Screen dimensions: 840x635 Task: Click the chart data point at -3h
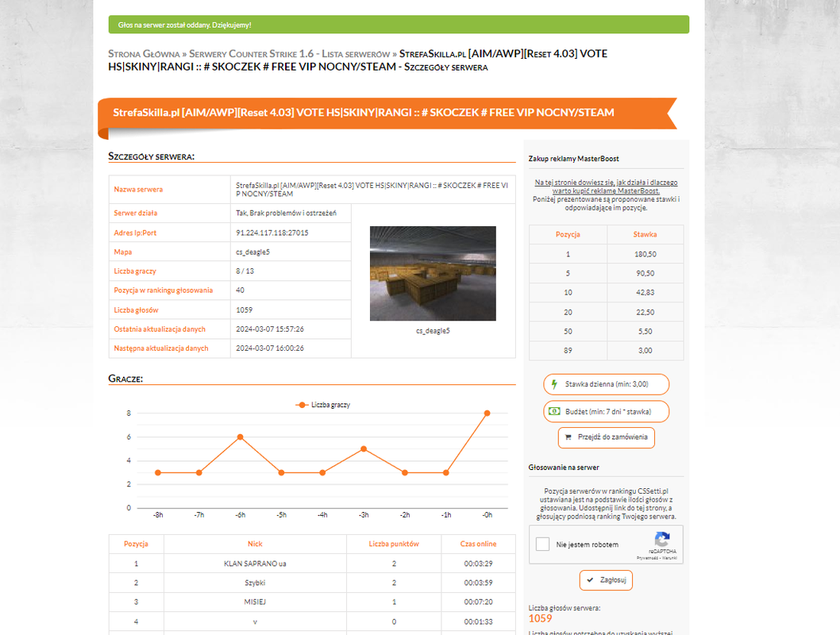click(x=364, y=448)
